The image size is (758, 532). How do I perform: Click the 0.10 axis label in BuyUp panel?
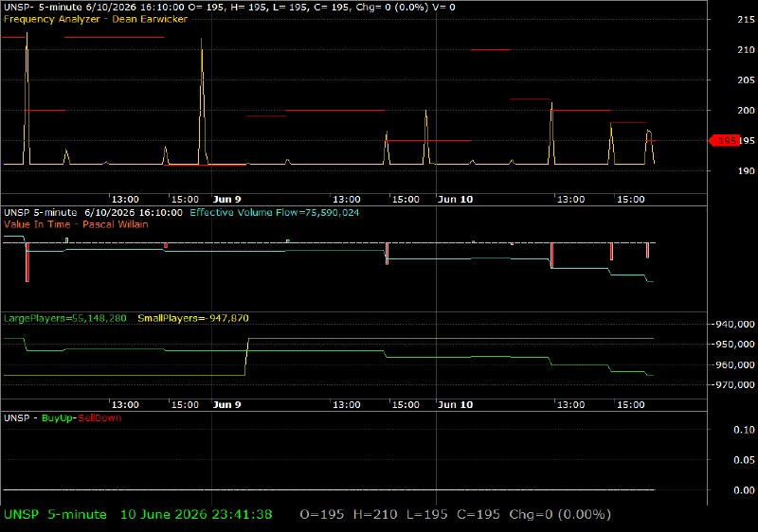(744, 430)
